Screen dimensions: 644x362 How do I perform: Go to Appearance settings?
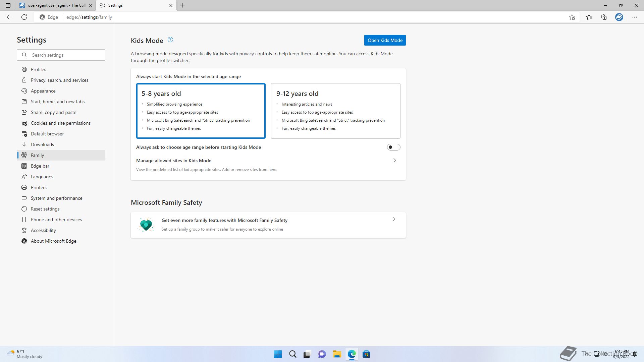[61, 91]
